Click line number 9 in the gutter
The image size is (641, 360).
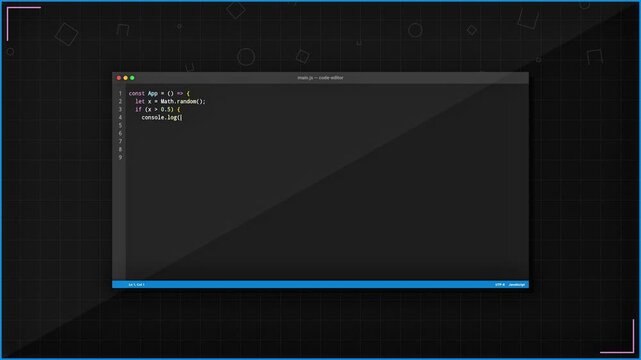pyautogui.click(x=120, y=157)
